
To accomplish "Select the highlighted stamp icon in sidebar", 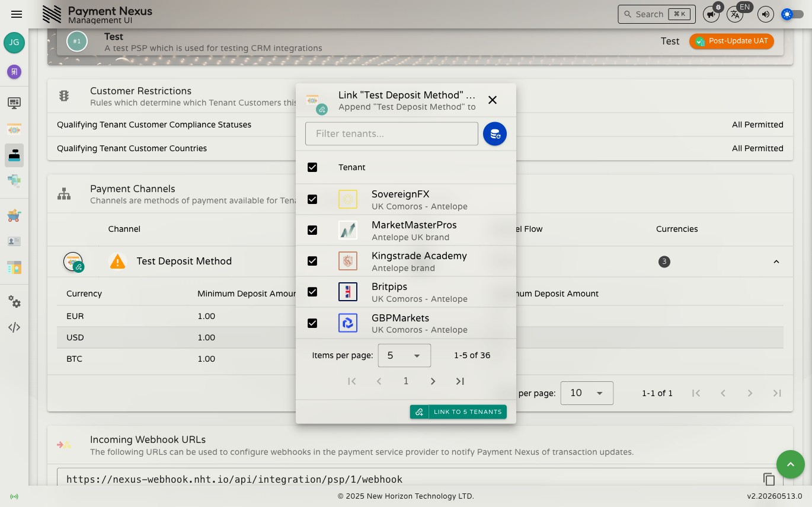I will [x=14, y=155].
